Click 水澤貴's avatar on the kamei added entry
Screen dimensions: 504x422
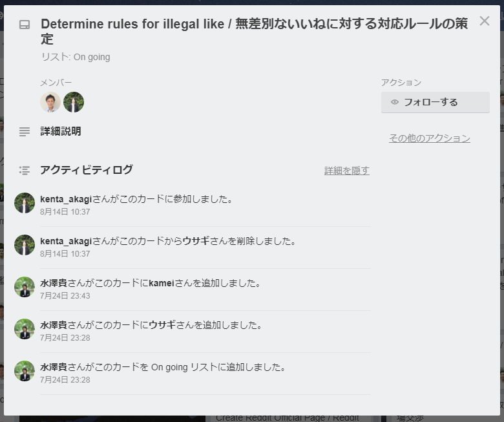click(x=25, y=287)
